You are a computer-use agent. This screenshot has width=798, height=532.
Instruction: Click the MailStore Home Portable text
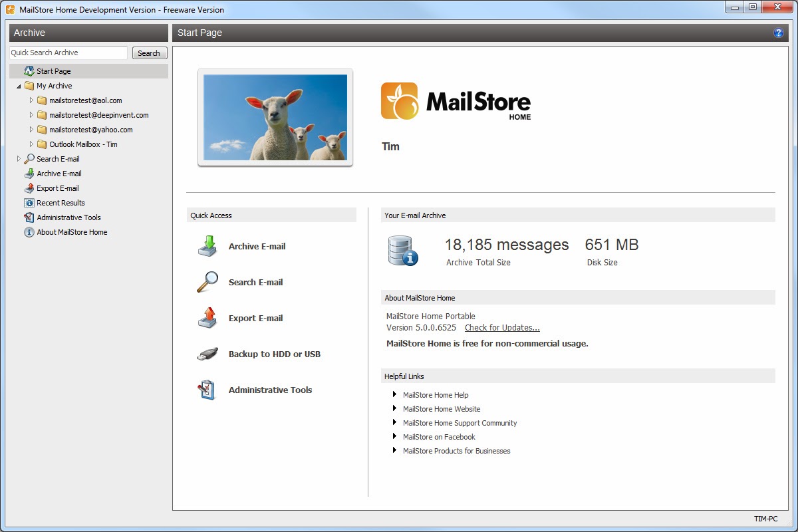tap(430, 317)
